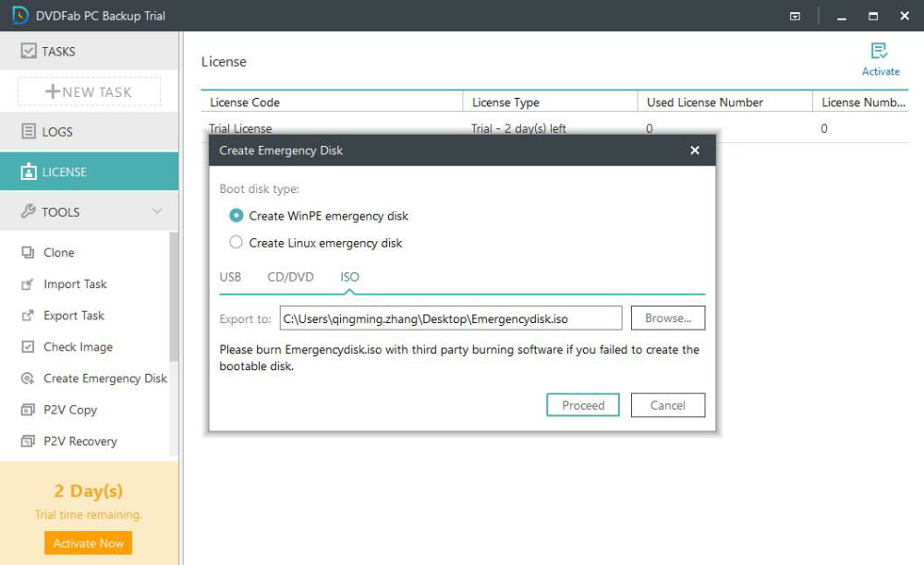Open Import Task from Tools list

coord(75,284)
